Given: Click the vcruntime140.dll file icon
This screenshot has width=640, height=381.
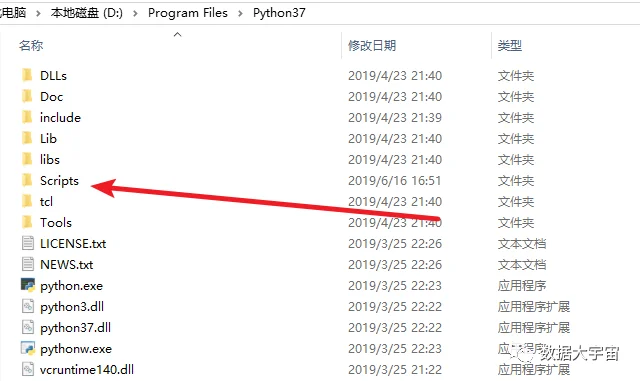Looking at the screenshot, I should 28,369.
